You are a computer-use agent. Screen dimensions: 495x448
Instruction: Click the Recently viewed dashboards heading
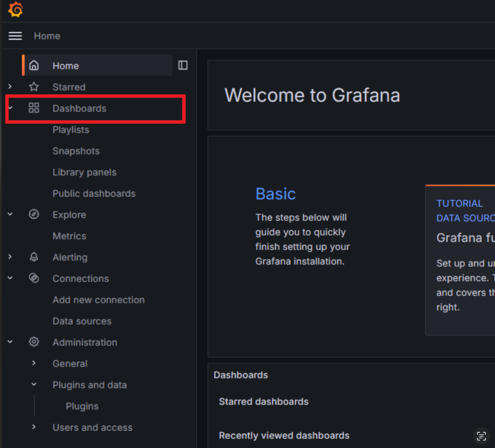[x=284, y=435]
